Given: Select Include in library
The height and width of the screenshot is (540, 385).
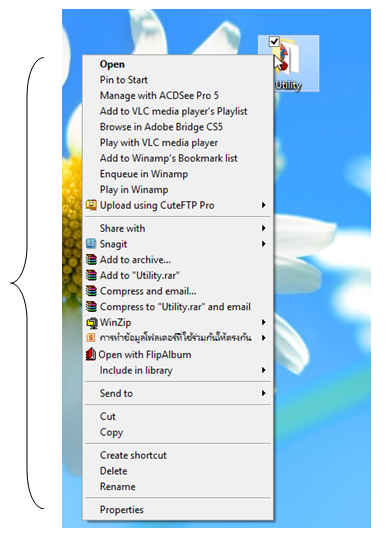Looking at the screenshot, I should point(178,370).
